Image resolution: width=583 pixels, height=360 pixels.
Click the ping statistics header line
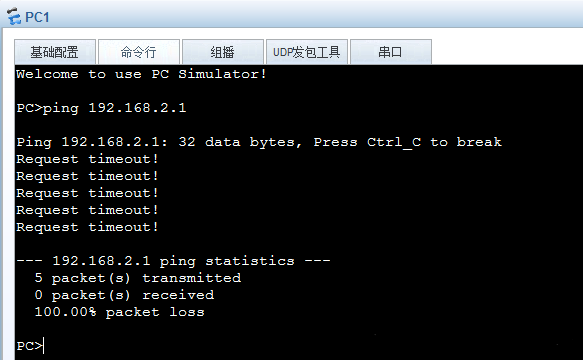point(173,261)
